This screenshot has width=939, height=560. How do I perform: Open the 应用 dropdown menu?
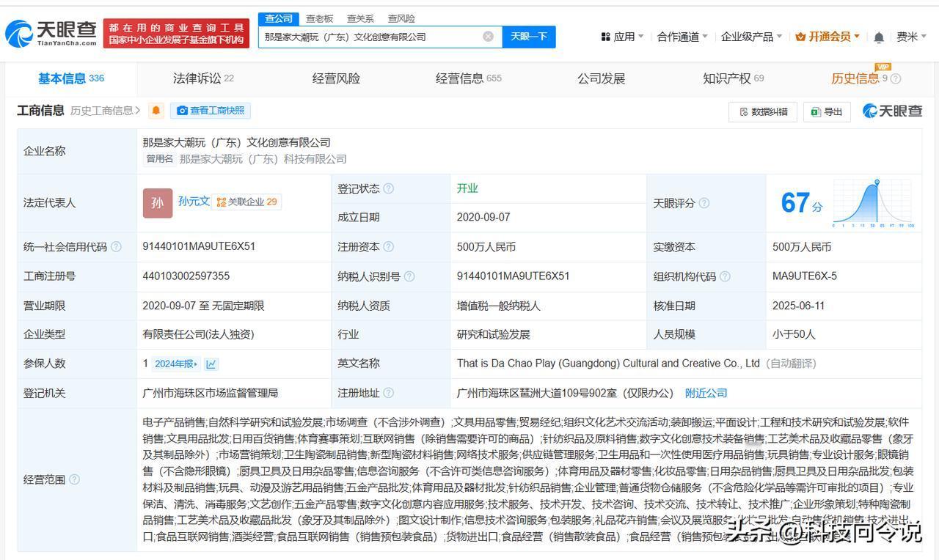(x=622, y=37)
